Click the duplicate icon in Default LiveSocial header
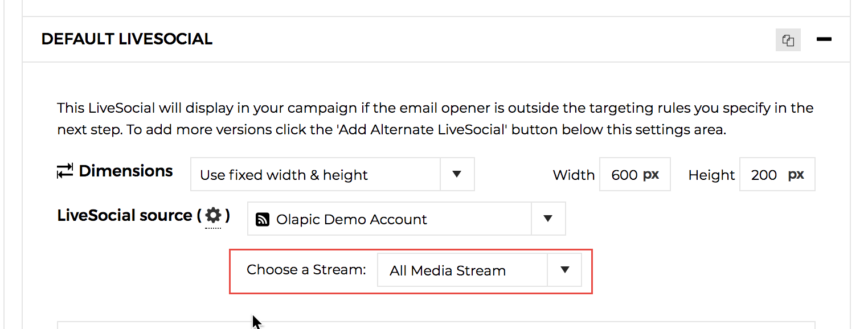This screenshot has width=868, height=329. 788,40
